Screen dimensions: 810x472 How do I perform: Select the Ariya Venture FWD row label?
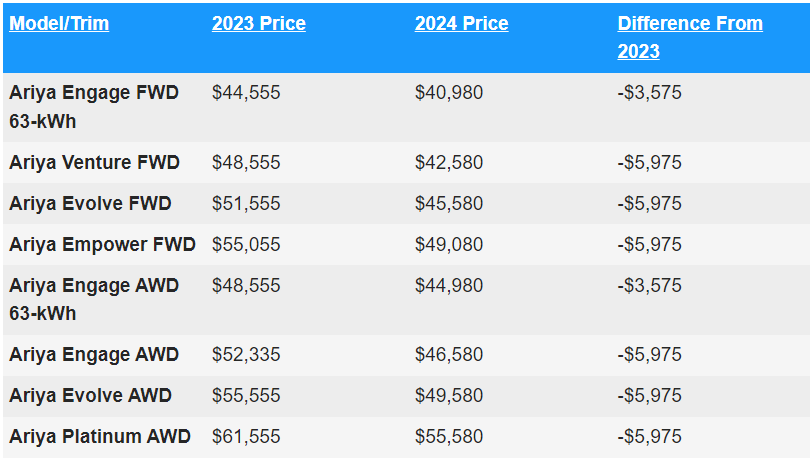pyautogui.click(x=94, y=162)
